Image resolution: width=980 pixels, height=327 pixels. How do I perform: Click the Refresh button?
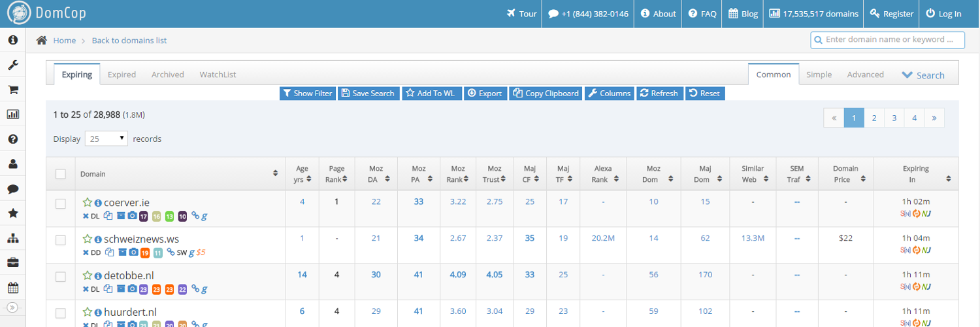coord(659,94)
